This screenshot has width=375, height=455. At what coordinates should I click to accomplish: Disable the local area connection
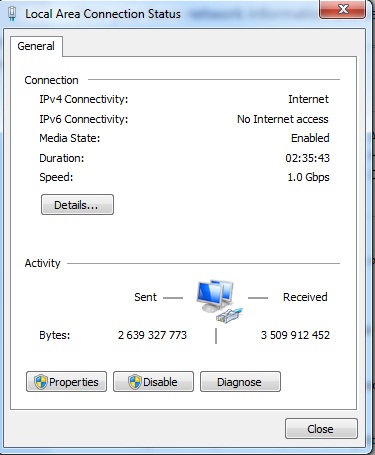pos(153,382)
